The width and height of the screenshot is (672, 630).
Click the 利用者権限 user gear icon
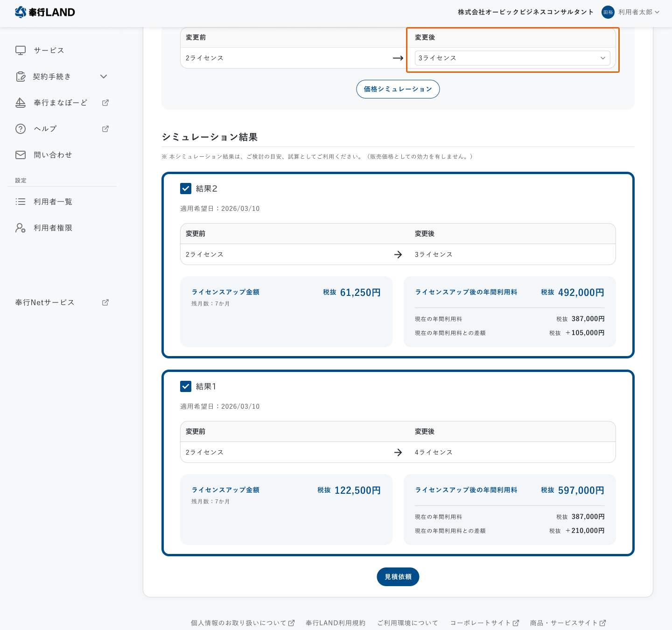(21, 228)
